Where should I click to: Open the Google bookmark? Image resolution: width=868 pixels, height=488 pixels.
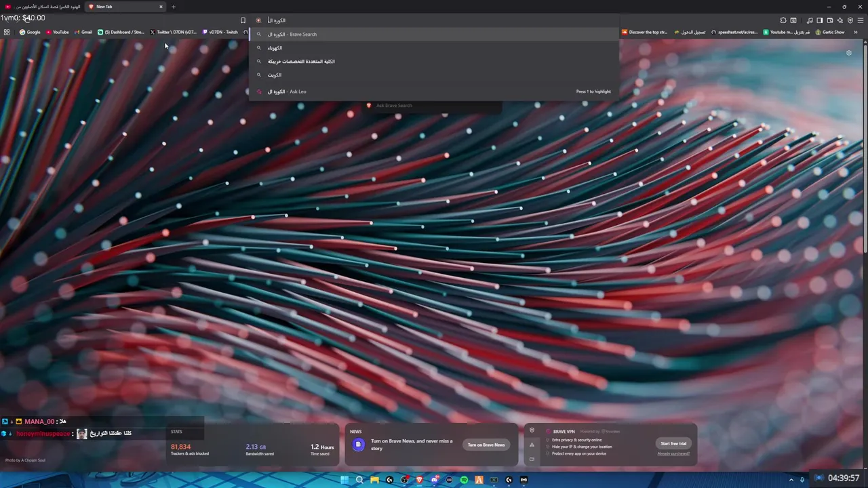coord(30,32)
